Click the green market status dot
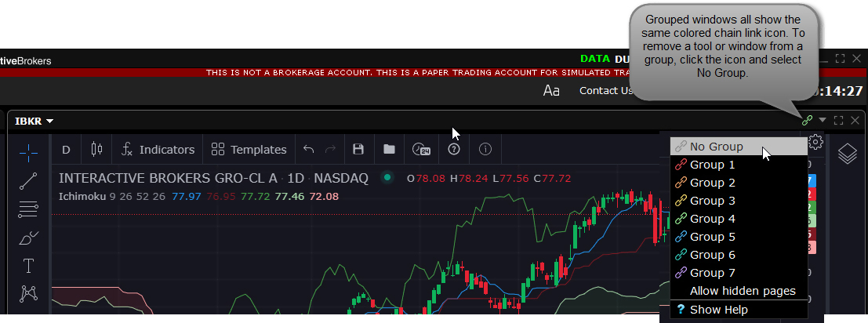Image resolution: width=868 pixels, height=323 pixels. tap(387, 177)
